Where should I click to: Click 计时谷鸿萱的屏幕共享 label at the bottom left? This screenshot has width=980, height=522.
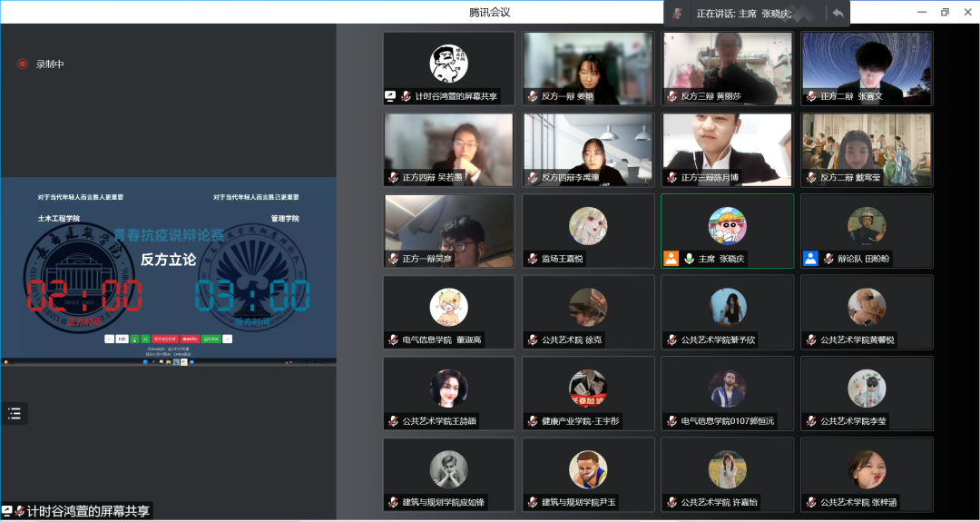(x=88, y=511)
